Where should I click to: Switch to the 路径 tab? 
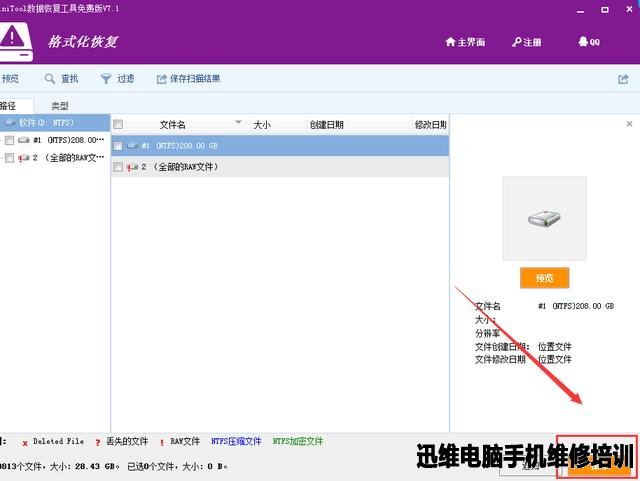pyautogui.click(x=8, y=106)
